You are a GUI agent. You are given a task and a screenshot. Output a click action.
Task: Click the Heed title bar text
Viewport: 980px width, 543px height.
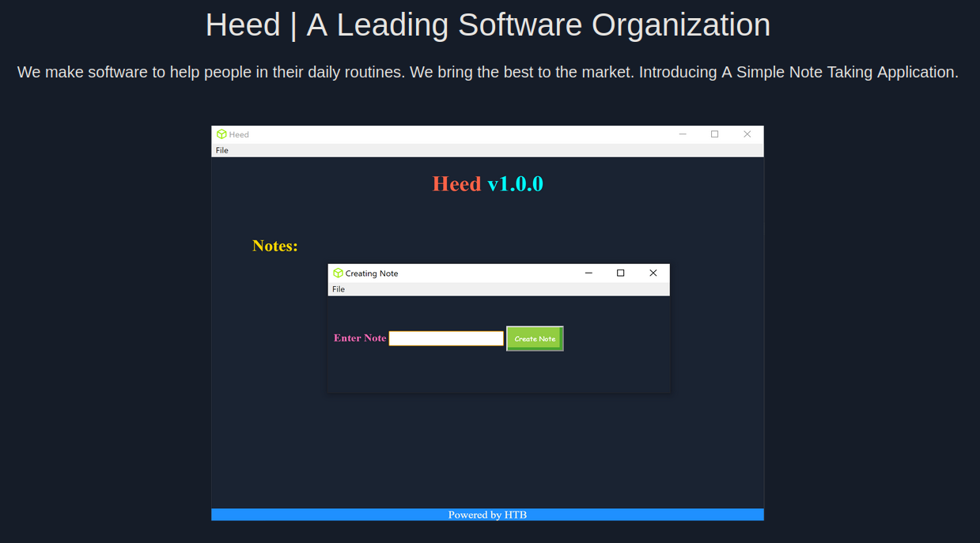(239, 134)
